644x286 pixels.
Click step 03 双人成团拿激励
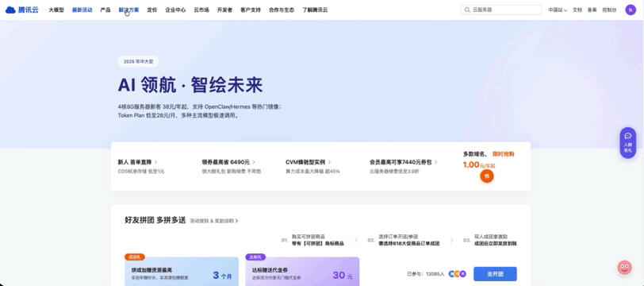pos(490,240)
